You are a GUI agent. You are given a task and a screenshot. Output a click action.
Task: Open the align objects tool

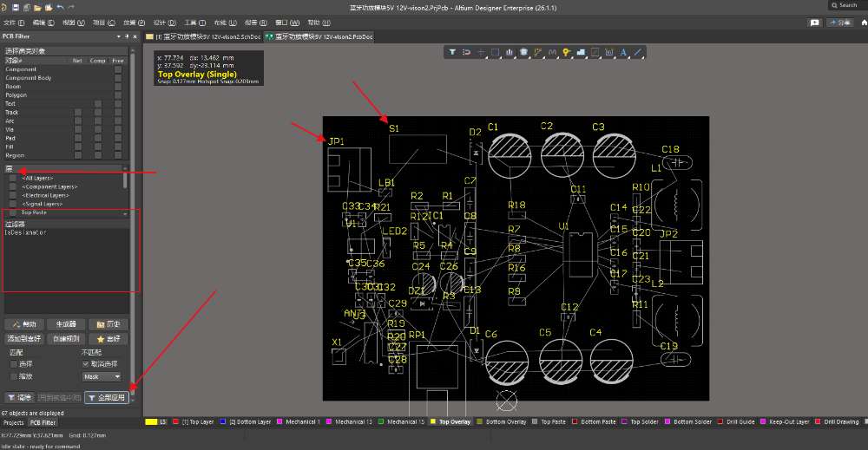tap(510, 52)
